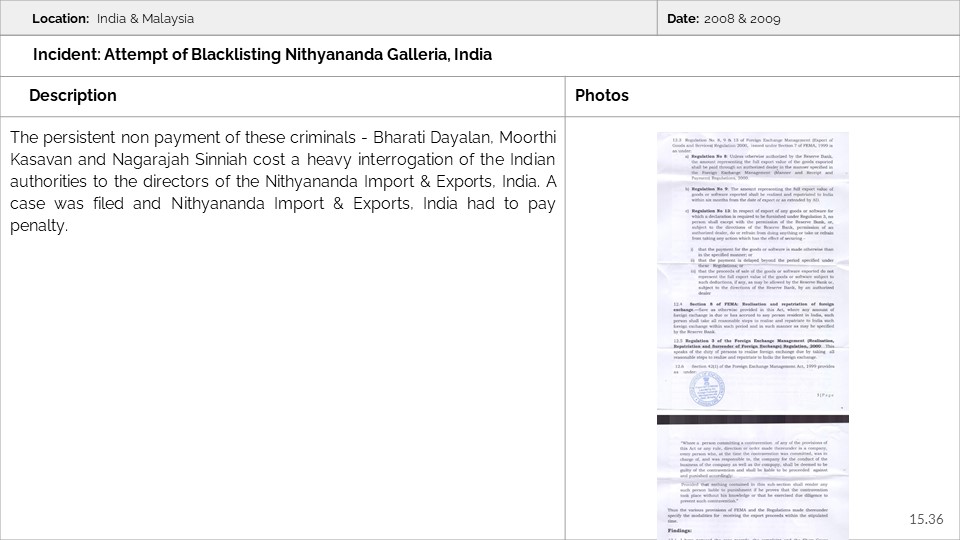Image resolution: width=960 pixels, height=540 pixels.
Task: Click the "Location:" label
Action: click(x=62, y=19)
